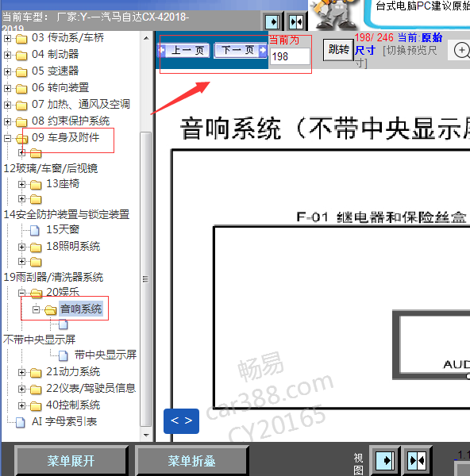Go to previous page with 上一页
Image resolution: width=470 pixels, height=476 pixels.
pos(183,50)
